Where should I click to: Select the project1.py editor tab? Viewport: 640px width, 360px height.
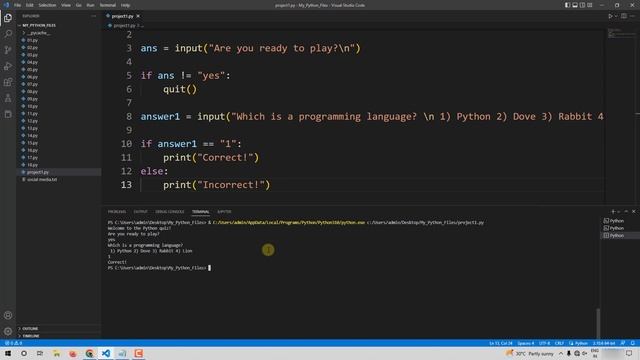pos(122,16)
